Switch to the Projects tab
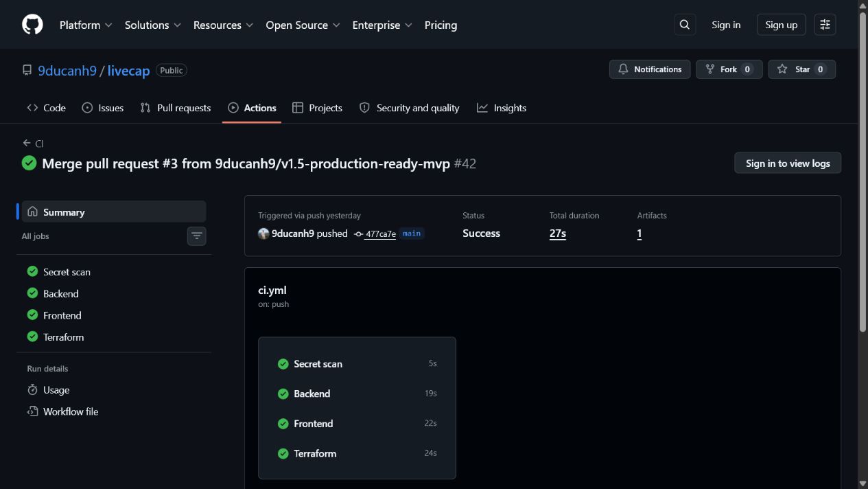This screenshot has width=868, height=489. [317, 108]
